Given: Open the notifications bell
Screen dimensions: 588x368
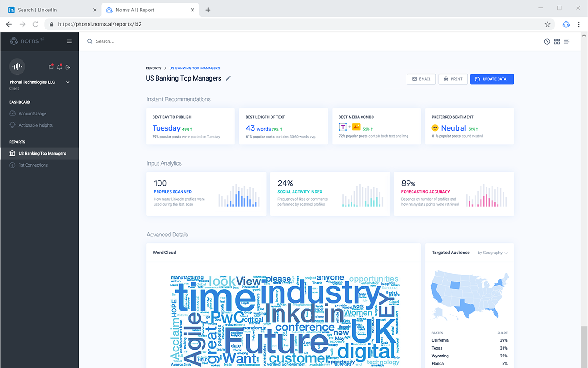Looking at the screenshot, I should pos(60,67).
